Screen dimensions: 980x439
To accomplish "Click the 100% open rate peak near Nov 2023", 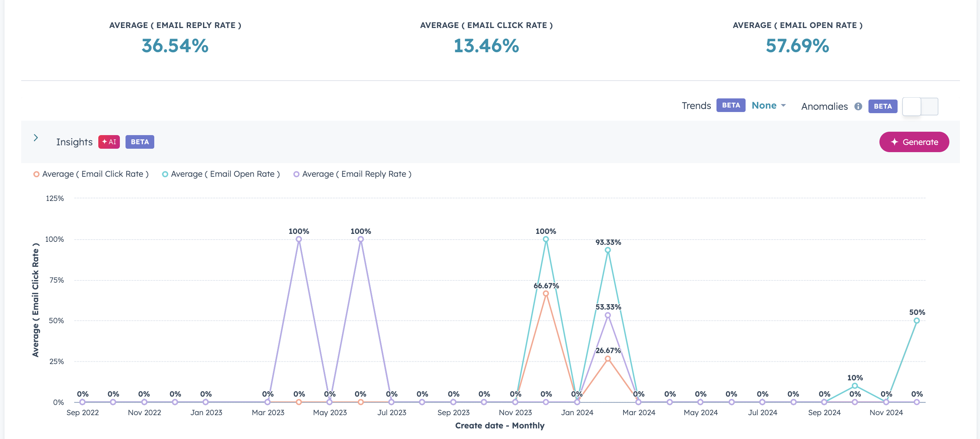I will 546,239.
